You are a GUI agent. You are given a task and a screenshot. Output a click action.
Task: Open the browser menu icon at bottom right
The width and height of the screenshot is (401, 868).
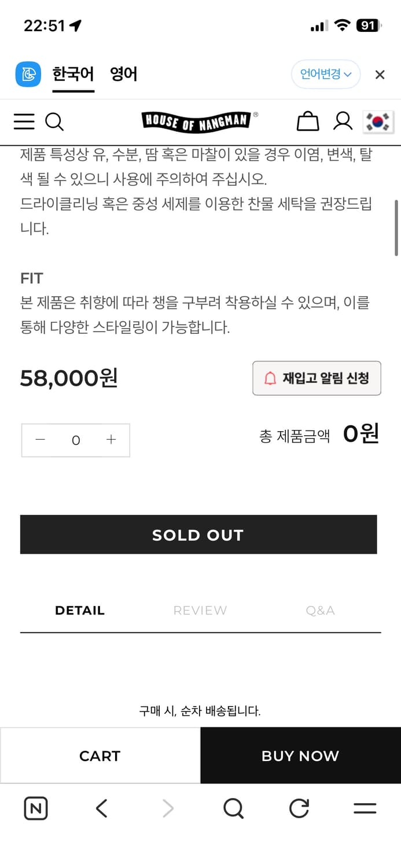(365, 808)
